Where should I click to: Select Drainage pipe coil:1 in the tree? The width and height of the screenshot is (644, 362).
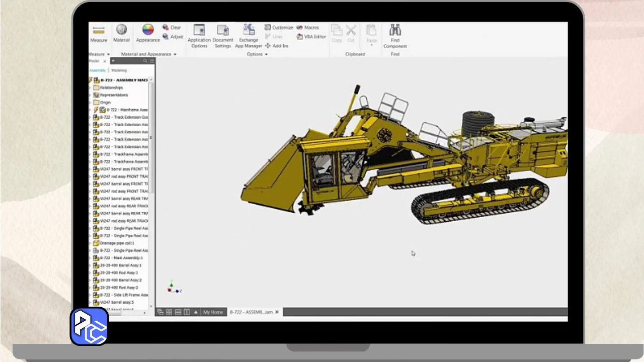point(117,243)
